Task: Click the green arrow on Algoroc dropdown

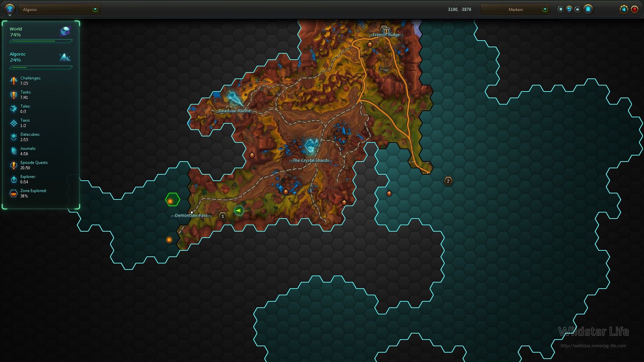Action: [x=95, y=9]
